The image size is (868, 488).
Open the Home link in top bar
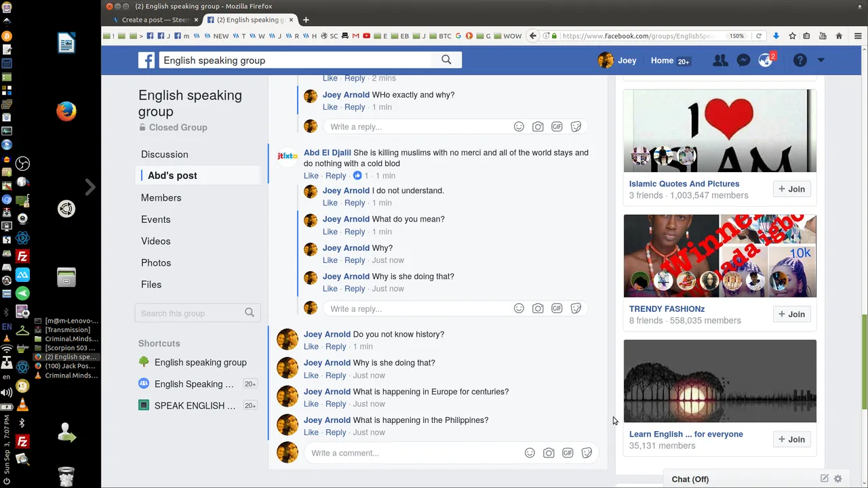click(662, 60)
